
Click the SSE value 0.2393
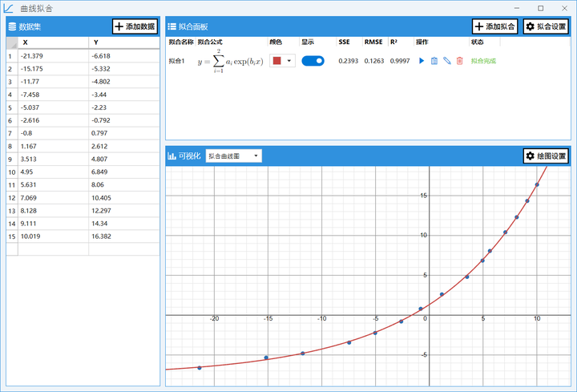coord(348,61)
